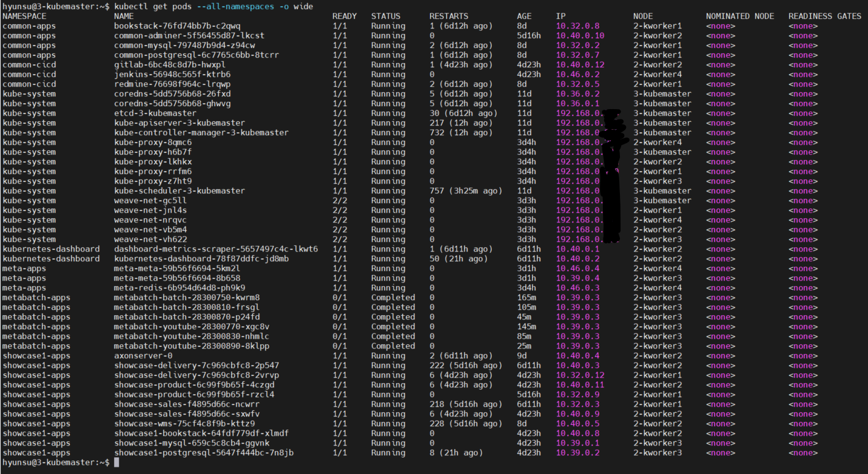Click the kubectl get pods command text
Image resolution: width=868 pixels, height=474 pixels.
[x=214, y=7]
